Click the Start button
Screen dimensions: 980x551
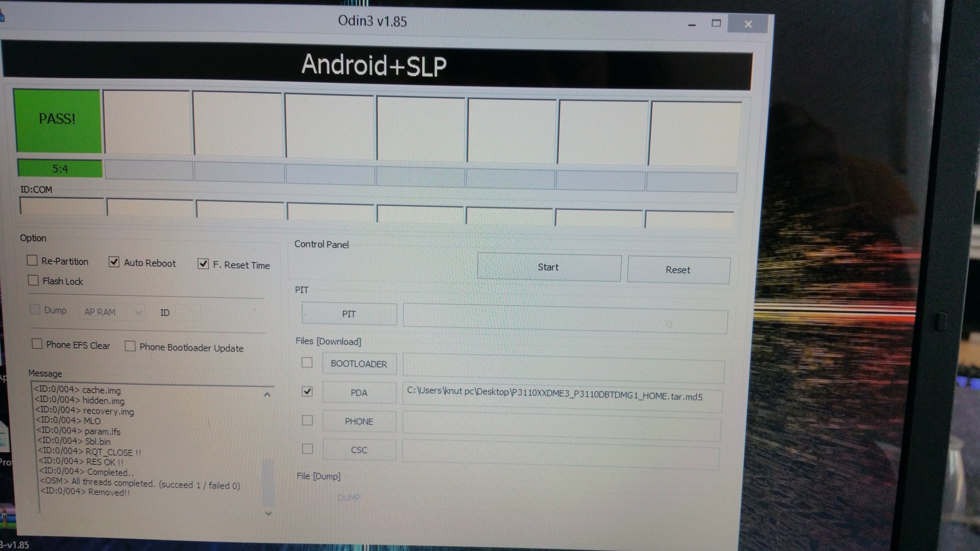(549, 267)
